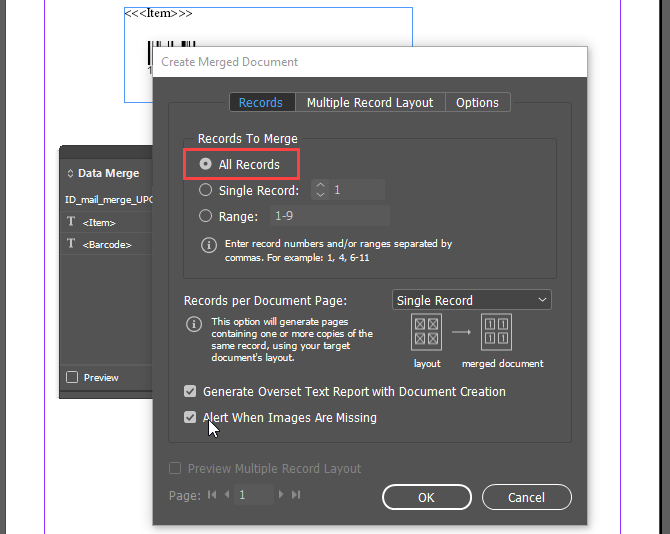Select the All Records radio button
The height and width of the screenshot is (534, 670).
click(206, 164)
